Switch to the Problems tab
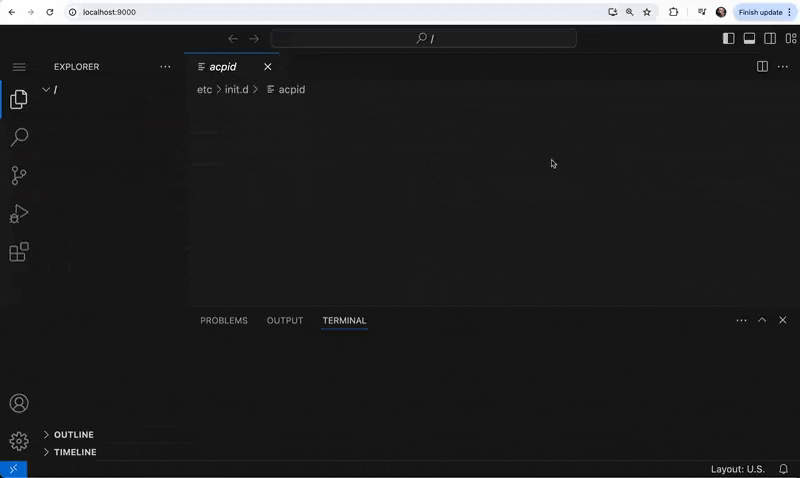This screenshot has width=800, height=478. pyautogui.click(x=223, y=321)
